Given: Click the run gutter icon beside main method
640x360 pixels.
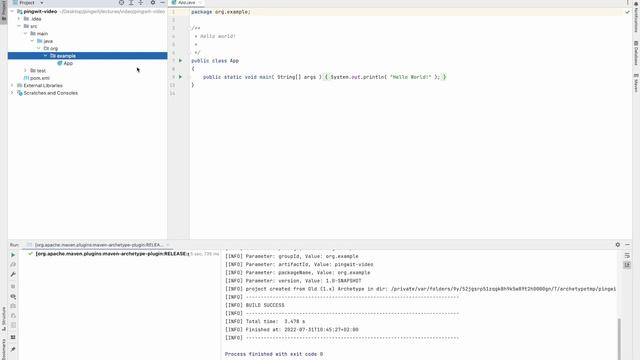Looking at the screenshot, I should coord(180,77).
